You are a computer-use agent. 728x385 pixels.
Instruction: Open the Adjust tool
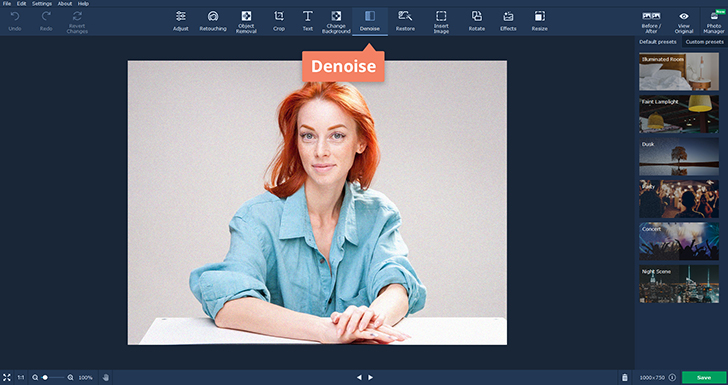(181, 21)
